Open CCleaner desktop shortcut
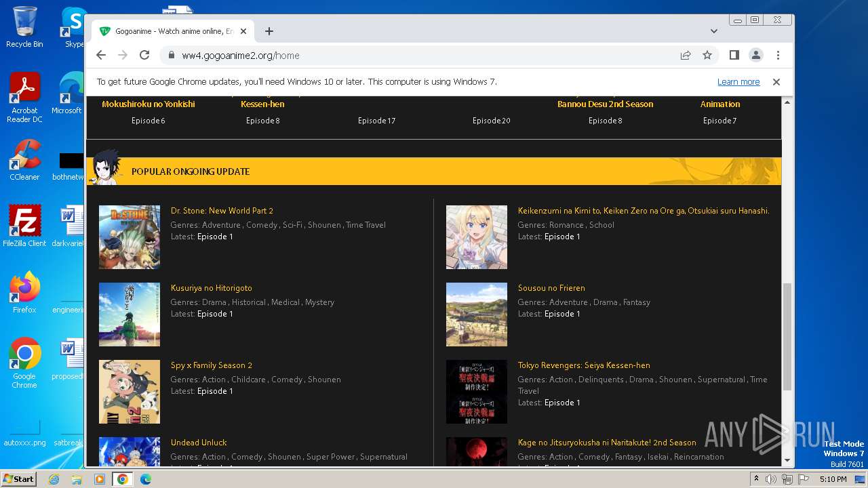The image size is (868, 488). [x=24, y=160]
